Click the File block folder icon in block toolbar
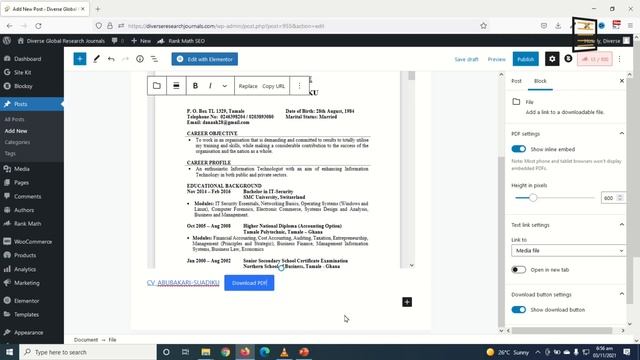The image size is (640, 360). pos(157,86)
